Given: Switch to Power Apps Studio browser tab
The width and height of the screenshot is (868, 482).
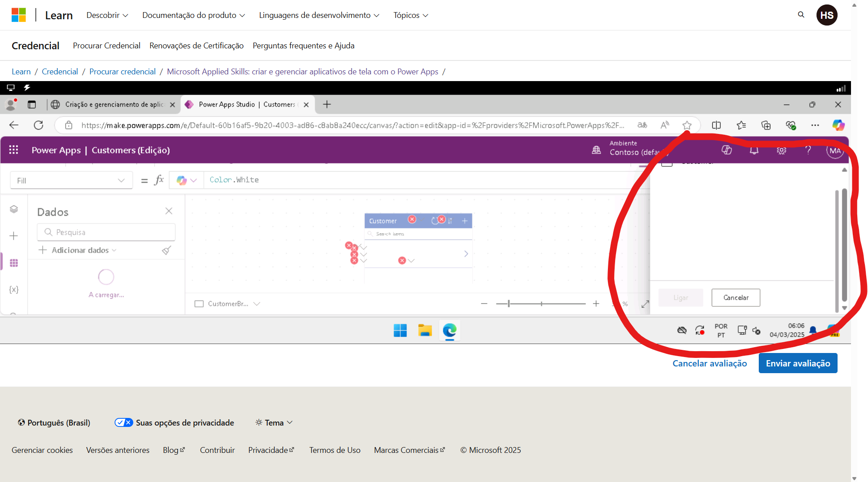Looking at the screenshot, I should [248, 104].
